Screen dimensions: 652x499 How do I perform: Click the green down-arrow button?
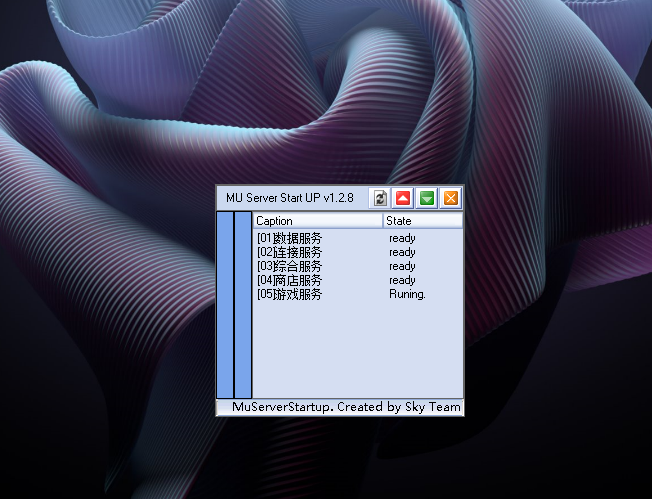427,198
